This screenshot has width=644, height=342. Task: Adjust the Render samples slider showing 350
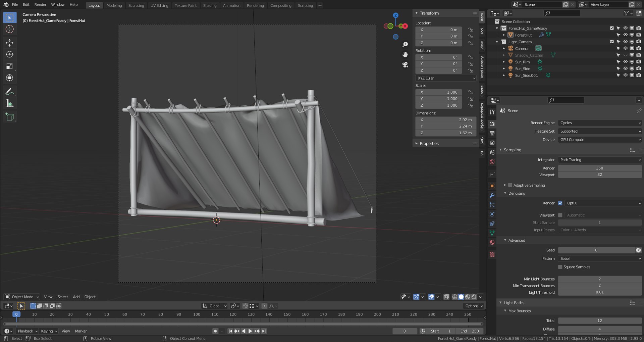600,168
